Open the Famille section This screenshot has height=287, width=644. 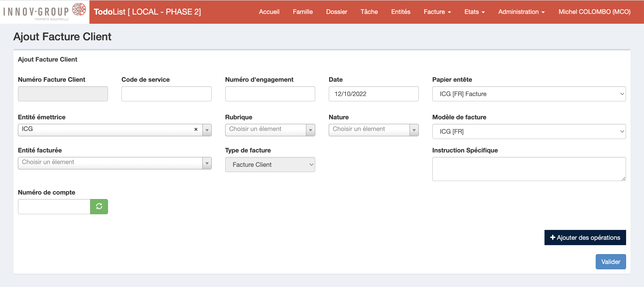[303, 12]
